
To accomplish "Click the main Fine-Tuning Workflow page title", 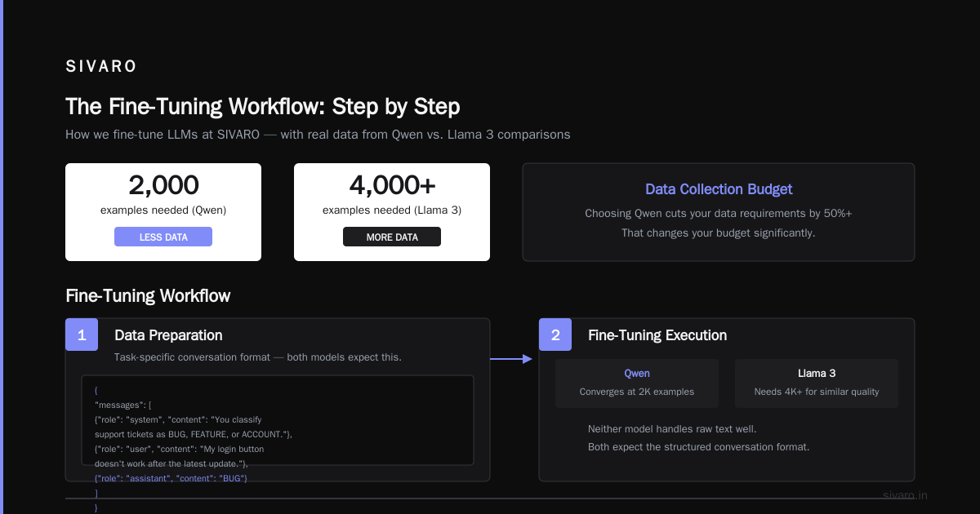I will tap(262, 107).
